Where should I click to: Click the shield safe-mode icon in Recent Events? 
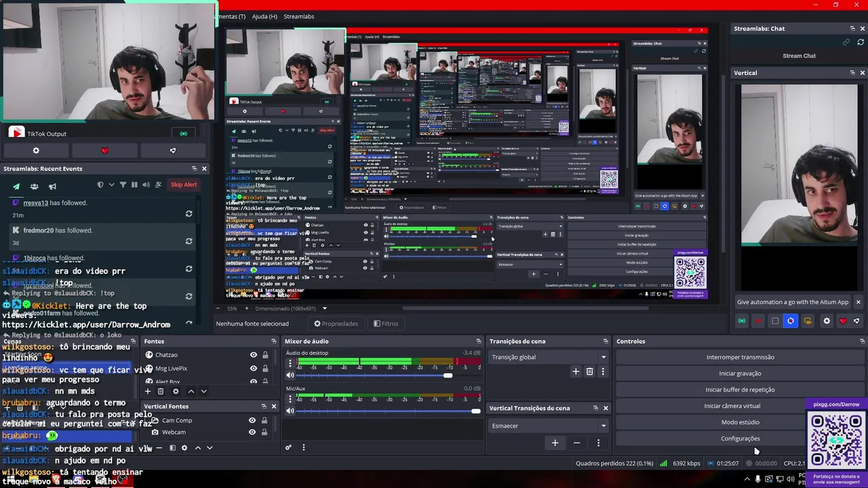(100, 184)
